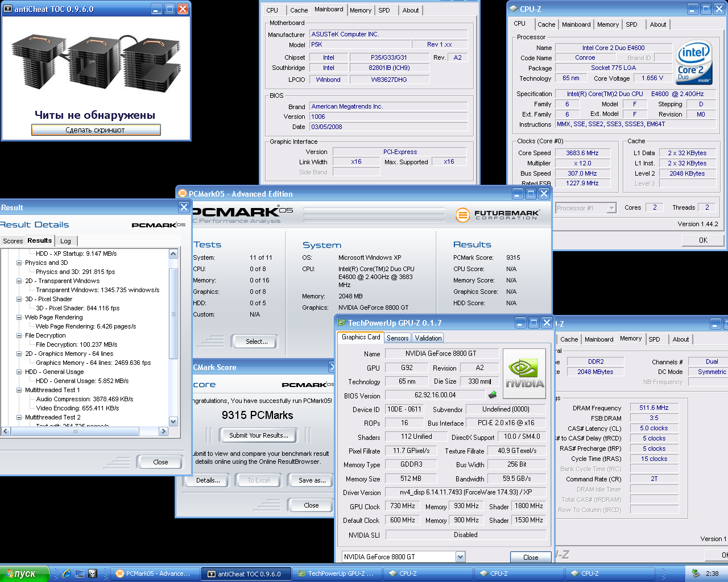This screenshot has height=582, width=728.
Task: Click the results tree scroll down arrow
Action: click(173, 421)
